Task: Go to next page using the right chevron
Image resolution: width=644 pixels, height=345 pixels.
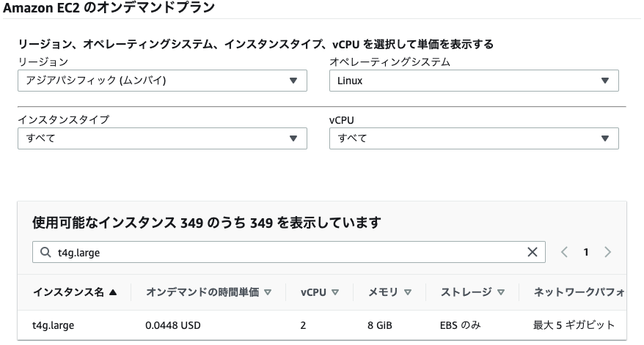Action: tap(607, 252)
